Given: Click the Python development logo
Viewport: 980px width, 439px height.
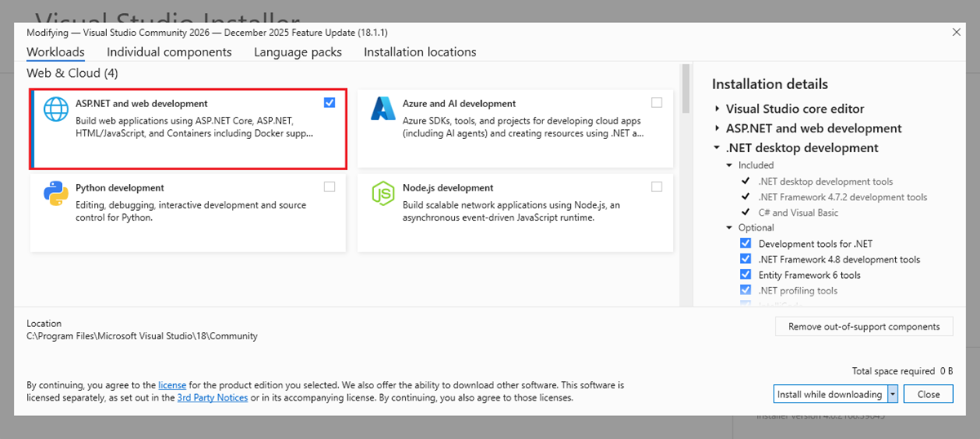Looking at the screenshot, I should [56, 194].
